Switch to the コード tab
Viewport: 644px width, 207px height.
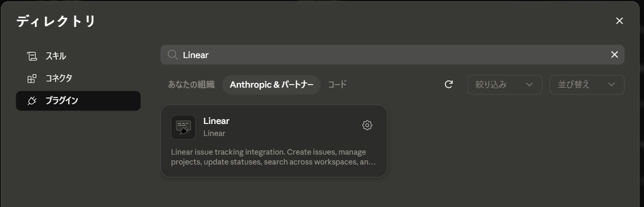click(x=338, y=85)
